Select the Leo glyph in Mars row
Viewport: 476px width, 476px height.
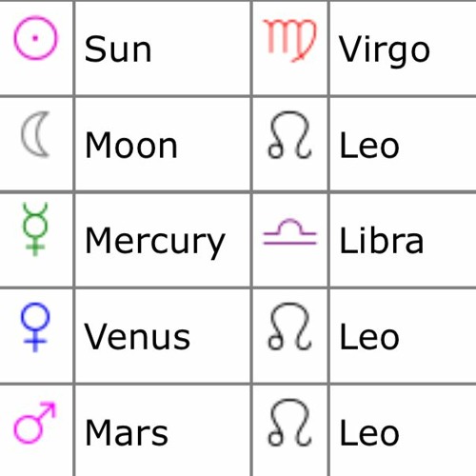[289, 423]
